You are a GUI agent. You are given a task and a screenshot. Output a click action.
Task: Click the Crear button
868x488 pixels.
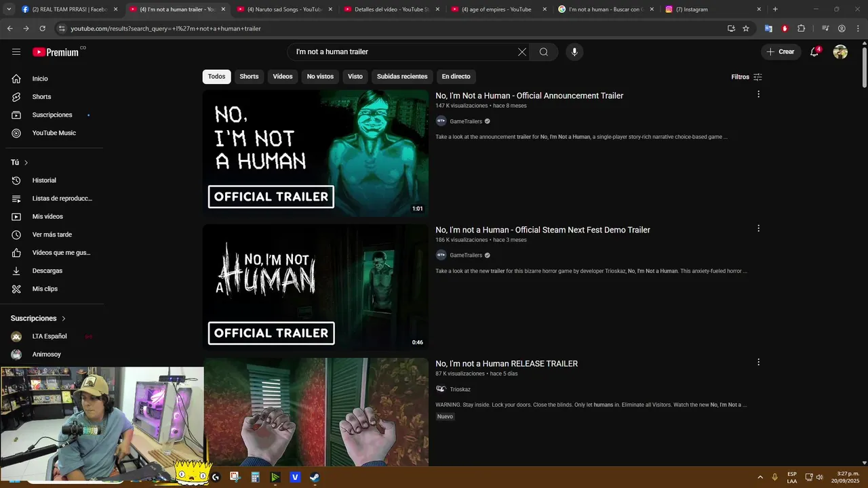(x=781, y=52)
